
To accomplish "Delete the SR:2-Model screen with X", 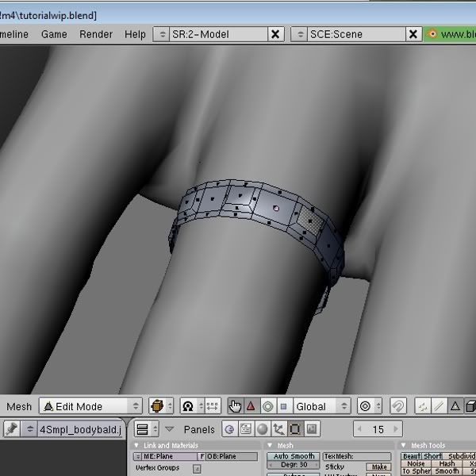I will [x=275, y=34].
